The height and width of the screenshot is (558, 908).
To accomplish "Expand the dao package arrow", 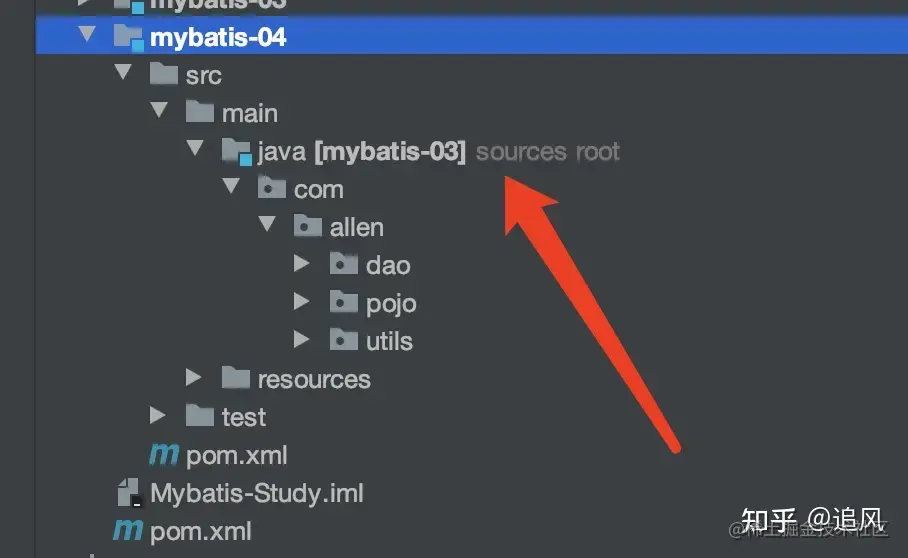I will click(x=301, y=263).
